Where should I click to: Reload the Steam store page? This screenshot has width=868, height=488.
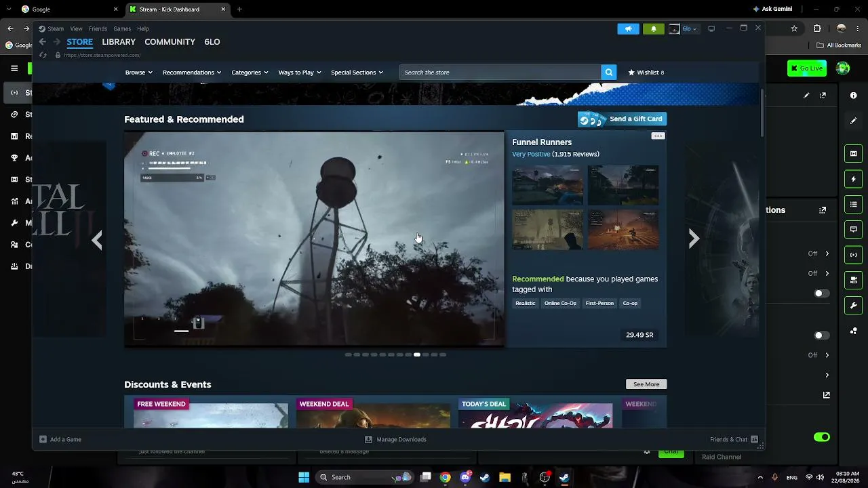43,56
